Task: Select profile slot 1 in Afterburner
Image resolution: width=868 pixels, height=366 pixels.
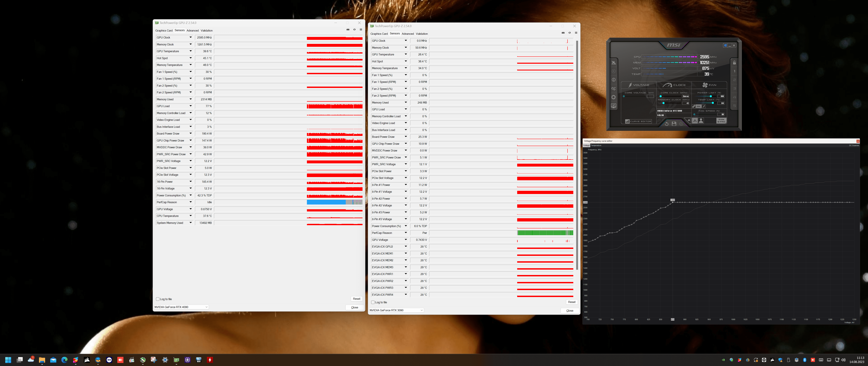Action: [x=735, y=71]
